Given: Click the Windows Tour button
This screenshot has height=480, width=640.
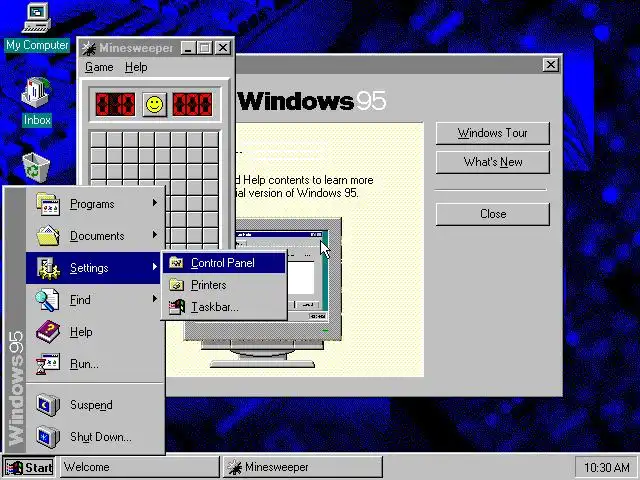Looking at the screenshot, I should (493, 133).
